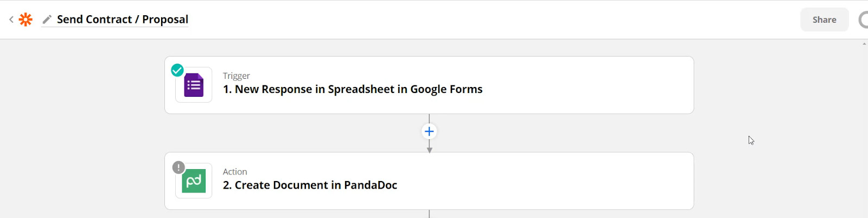
Task: Click the gray warning exclamation badge
Action: coord(178,167)
